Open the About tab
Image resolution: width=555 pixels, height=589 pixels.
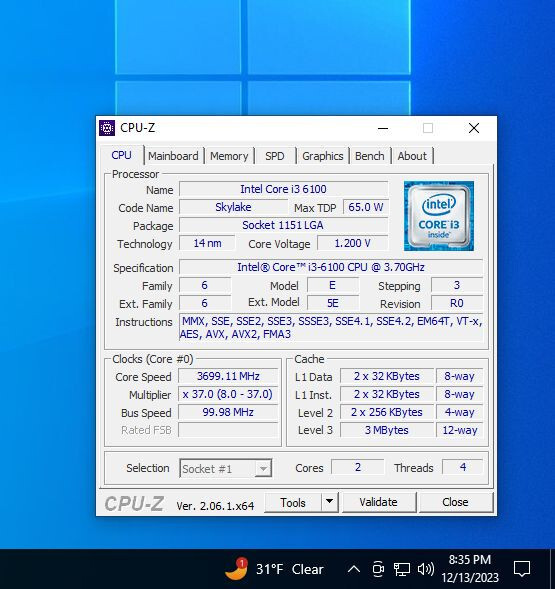[x=412, y=156]
